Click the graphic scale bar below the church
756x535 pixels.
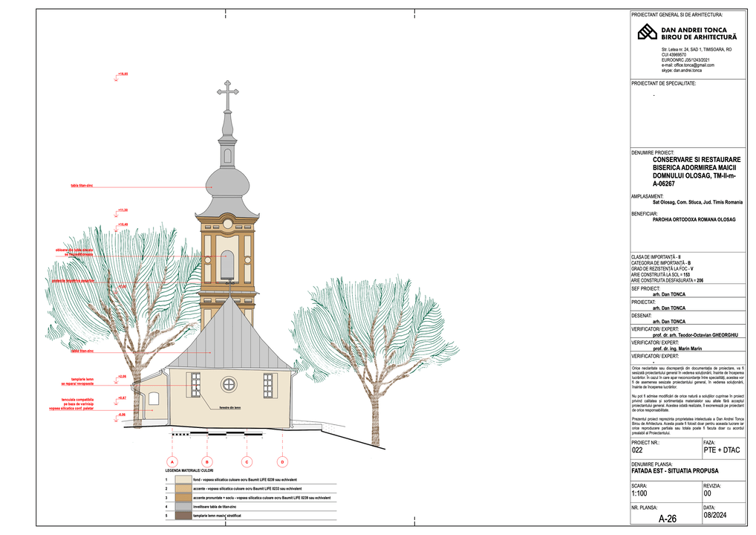click(x=217, y=432)
